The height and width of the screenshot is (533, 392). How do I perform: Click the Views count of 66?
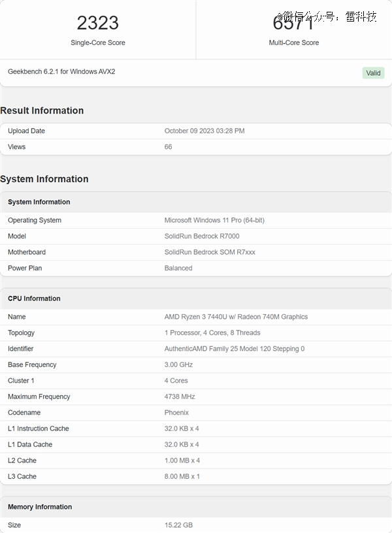tap(168, 146)
